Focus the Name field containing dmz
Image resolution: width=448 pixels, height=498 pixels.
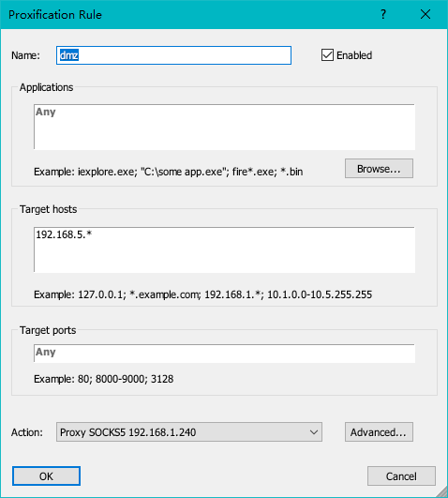coord(173,55)
